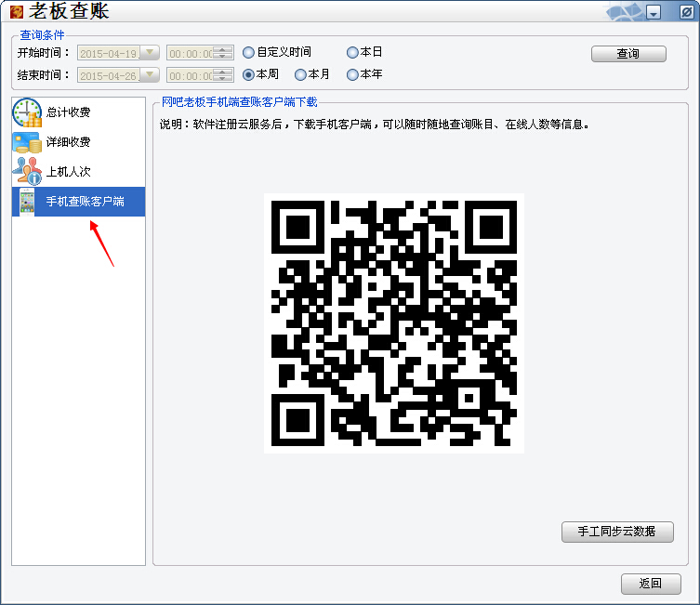
Task: Click the 查询条件 group label
Action: click(42, 34)
